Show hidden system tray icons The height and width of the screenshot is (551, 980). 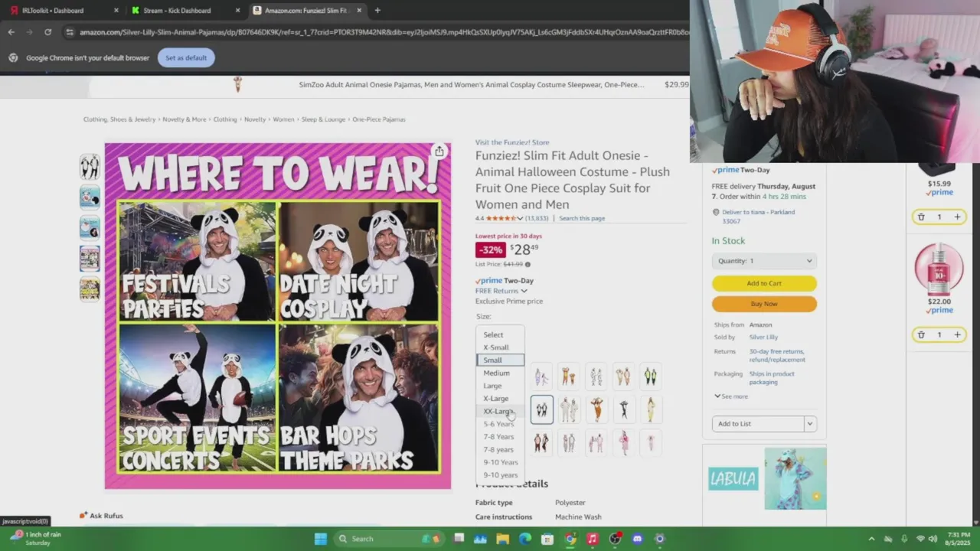click(x=871, y=539)
